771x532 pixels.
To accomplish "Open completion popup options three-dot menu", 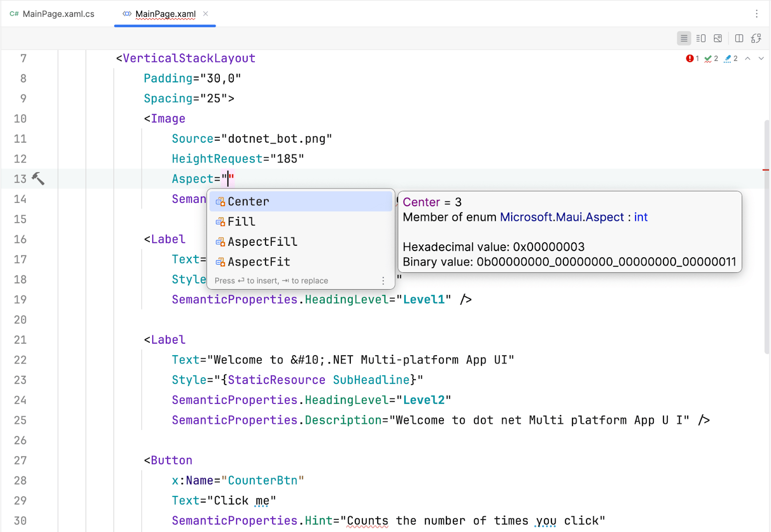I will (x=383, y=280).
